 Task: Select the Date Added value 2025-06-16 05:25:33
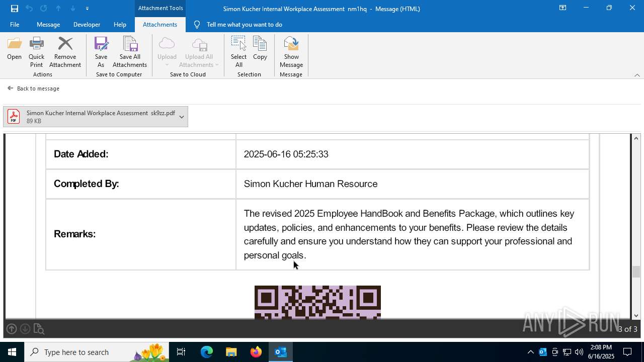(x=286, y=154)
